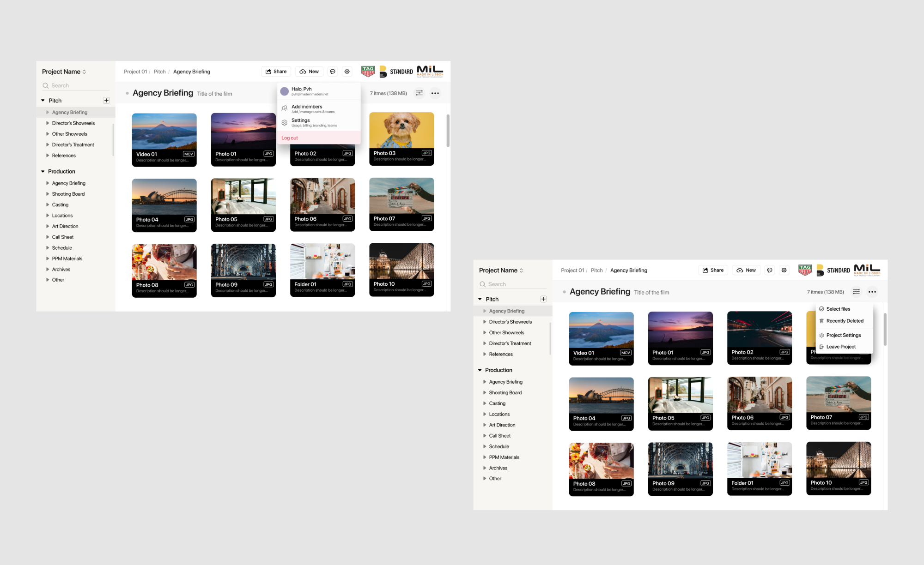
Task: Open comments icon in the upper-left window
Action: point(333,72)
